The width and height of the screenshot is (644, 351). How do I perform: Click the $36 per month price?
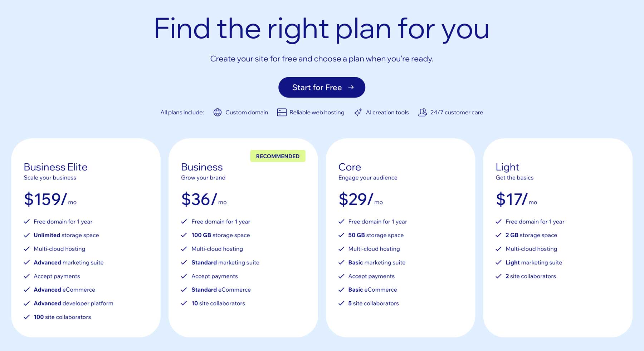[x=200, y=199]
